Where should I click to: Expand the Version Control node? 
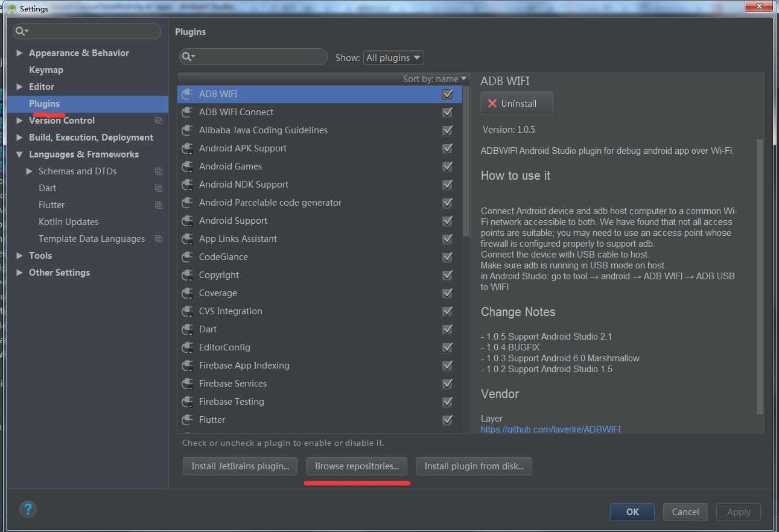click(x=20, y=121)
